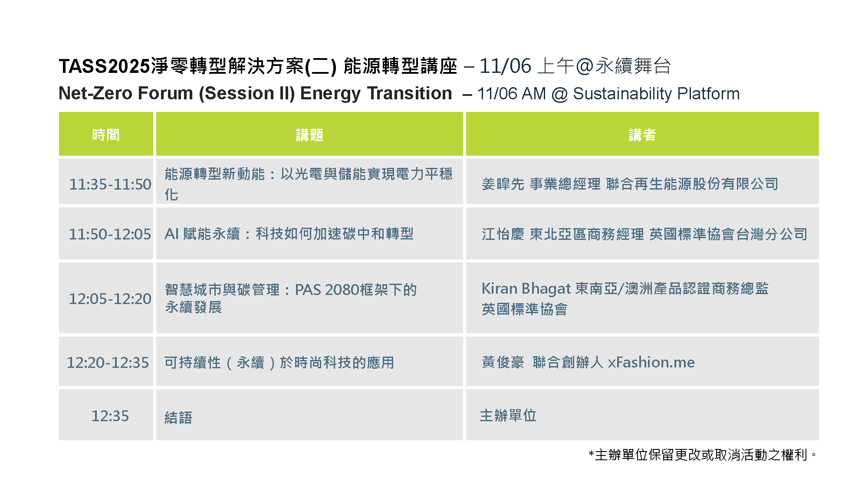Click speaker 黃俊豪 of xFashion.me
The image size is (868, 488).
click(x=588, y=362)
